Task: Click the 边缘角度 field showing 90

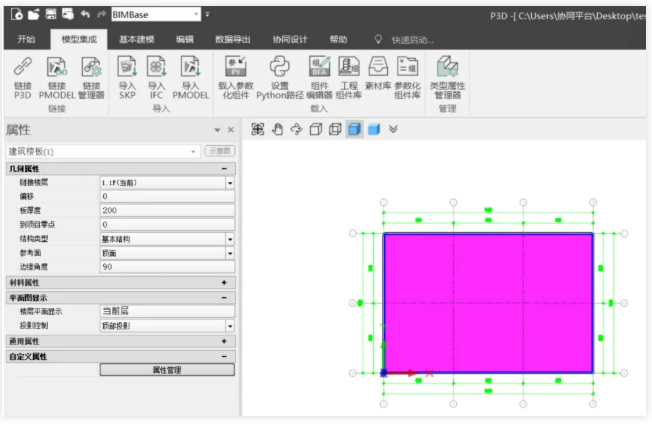Action: 167,267
